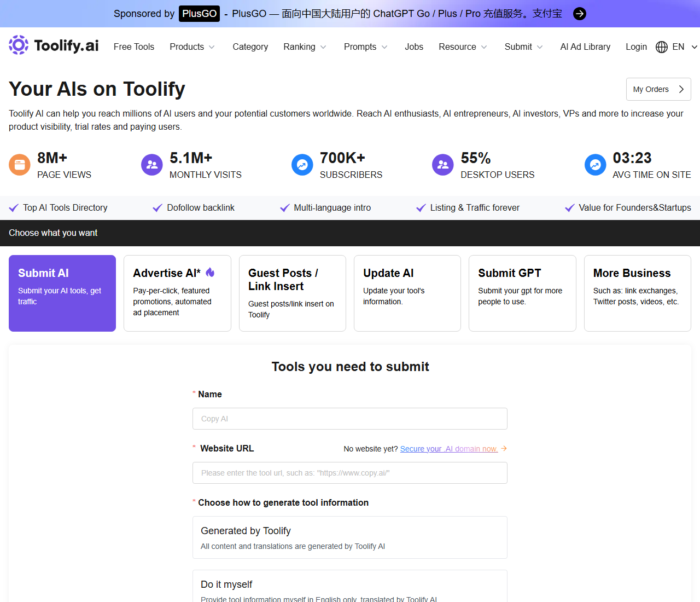Image resolution: width=700 pixels, height=602 pixels.
Task: Select the Update AI card
Action: (407, 293)
